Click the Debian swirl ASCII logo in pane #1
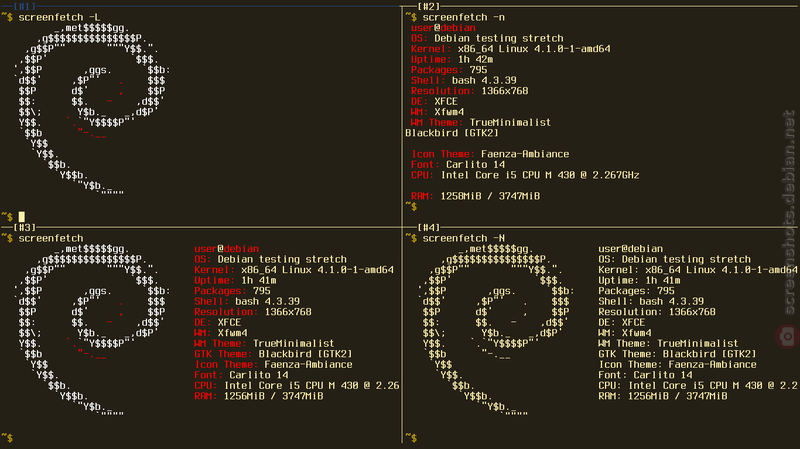This screenshot has width=800, height=449. (92, 109)
